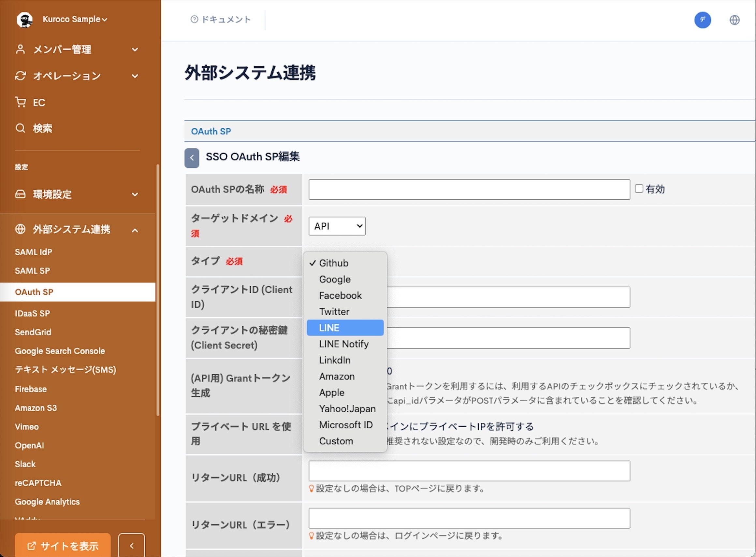The width and height of the screenshot is (756, 557).
Task: Open environment settings via the 環境設定 icon
Action: (20, 194)
